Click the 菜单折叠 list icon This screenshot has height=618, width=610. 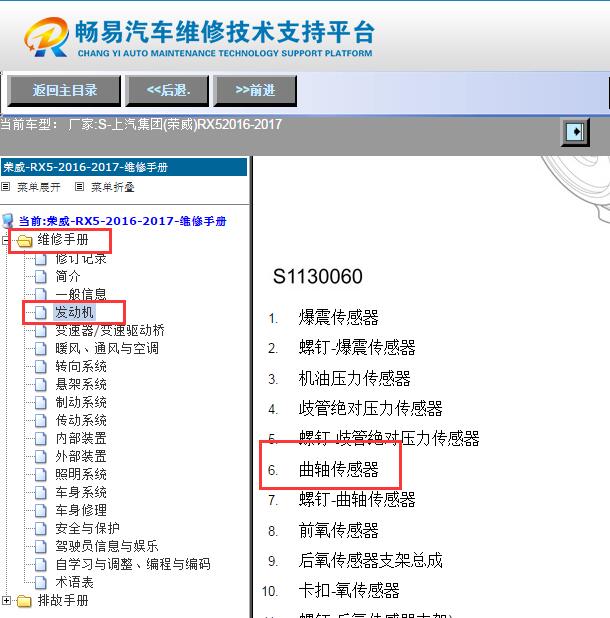tap(79, 186)
